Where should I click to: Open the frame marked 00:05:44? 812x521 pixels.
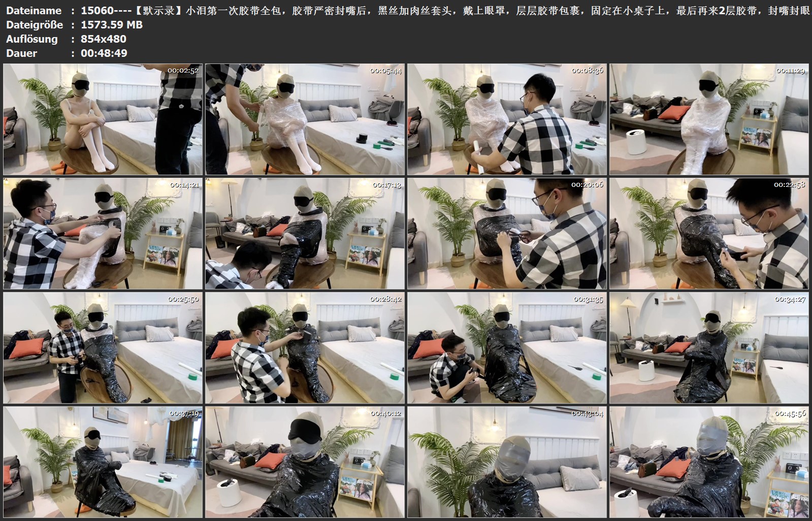tap(305, 119)
